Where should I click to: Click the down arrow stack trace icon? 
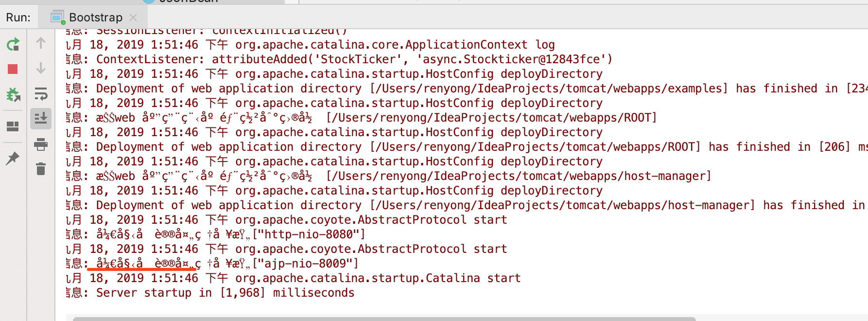pyautogui.click(x=41, y=68)
